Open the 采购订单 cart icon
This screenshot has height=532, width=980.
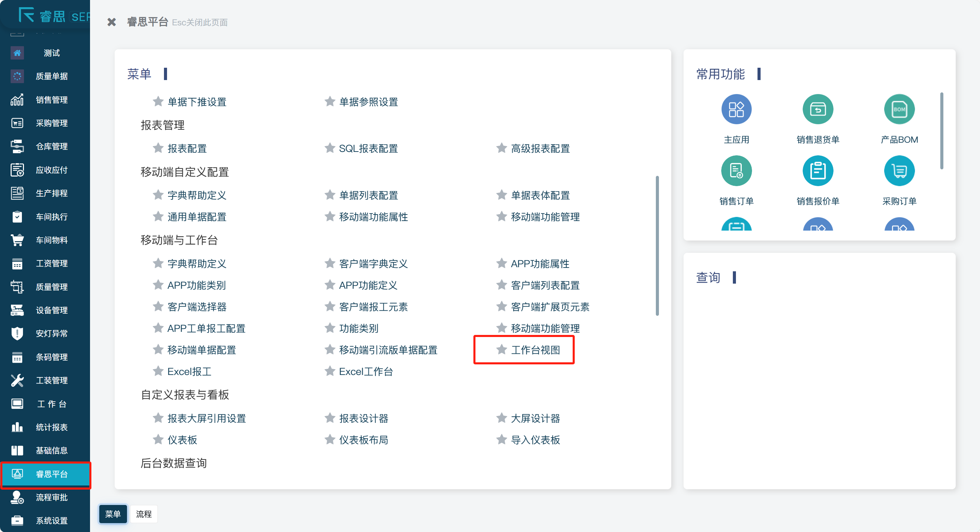899,171
